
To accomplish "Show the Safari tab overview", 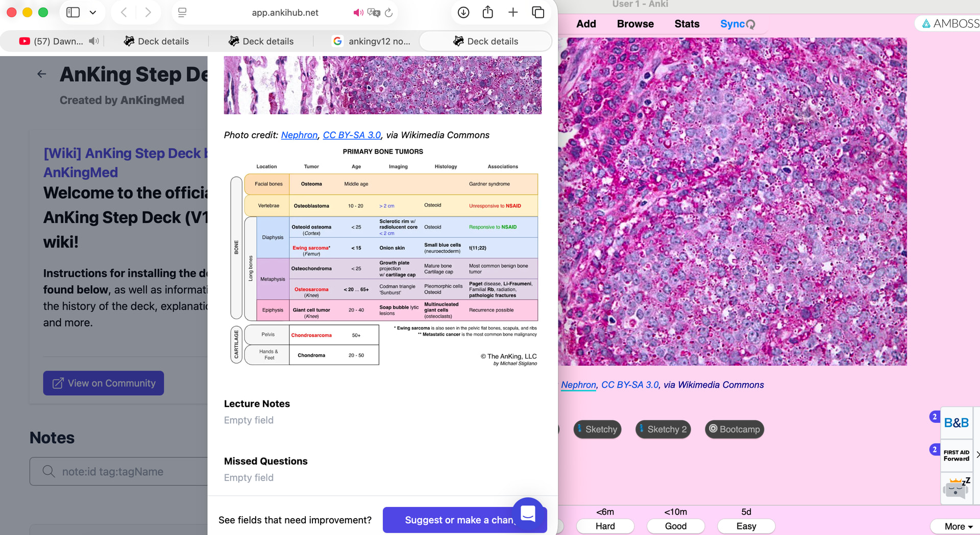I will click(538, 12).
